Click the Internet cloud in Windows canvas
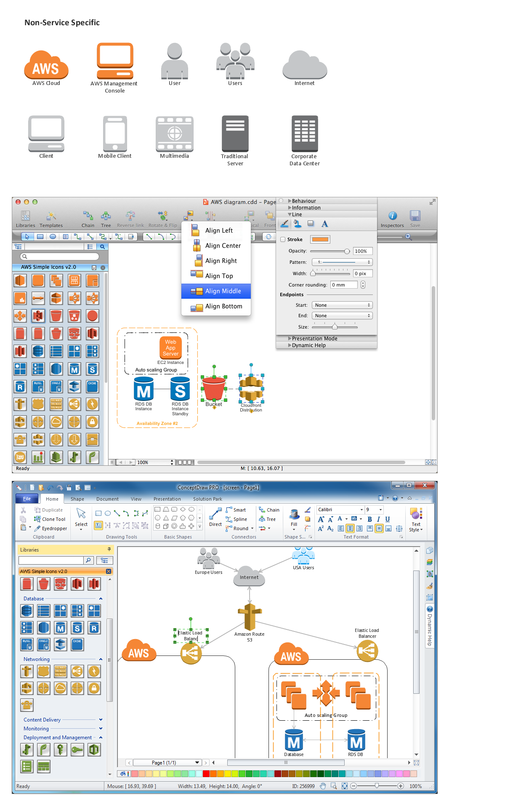505x812 pixels. coord(249,576)
